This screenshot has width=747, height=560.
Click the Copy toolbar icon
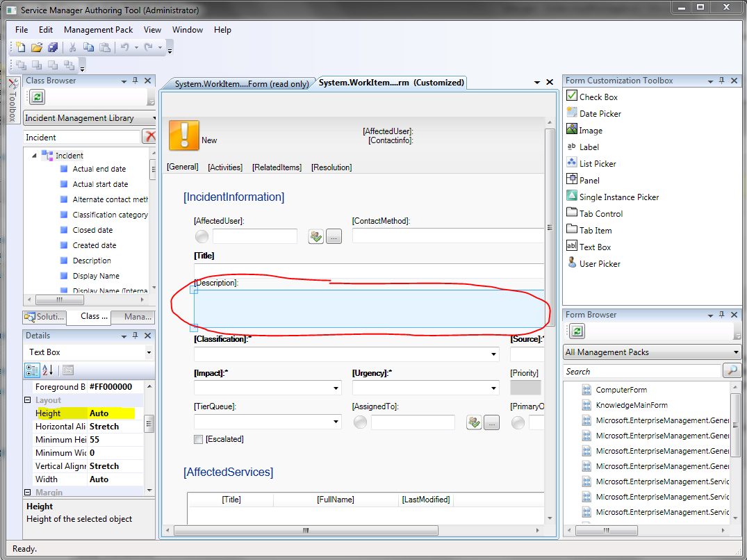pos(89,47)
